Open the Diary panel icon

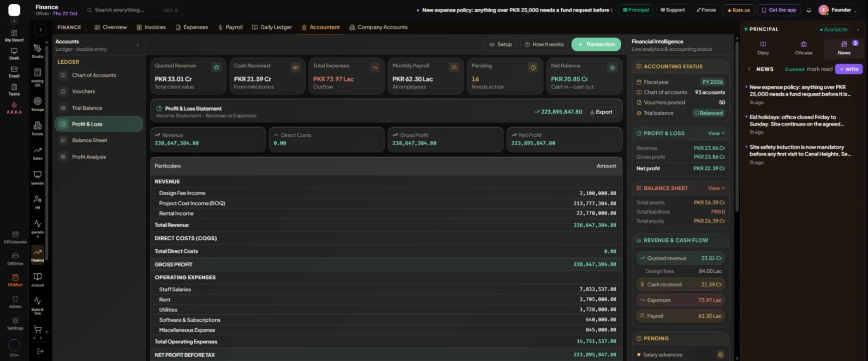click(763, 48)
